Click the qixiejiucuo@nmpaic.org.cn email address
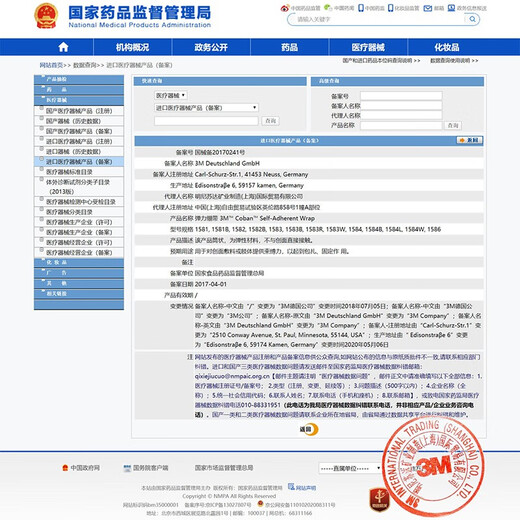The image size is (520, 520). pyautogui.click(x=232, y=376)
